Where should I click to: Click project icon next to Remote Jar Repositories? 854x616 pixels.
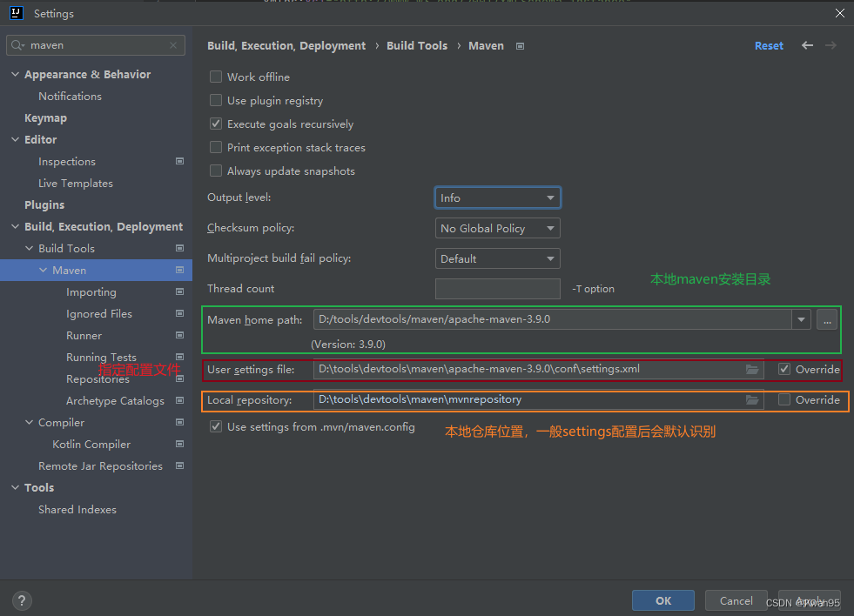179,465
